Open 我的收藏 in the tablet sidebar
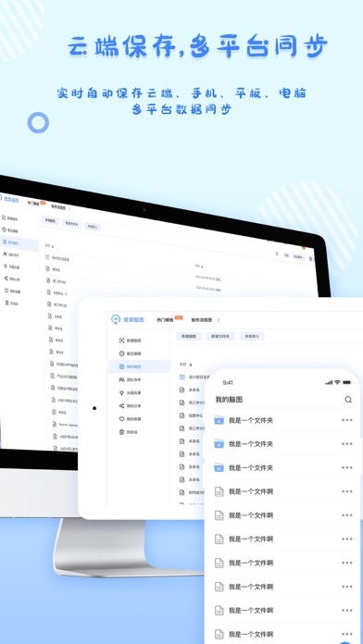 tap(131, 419)
